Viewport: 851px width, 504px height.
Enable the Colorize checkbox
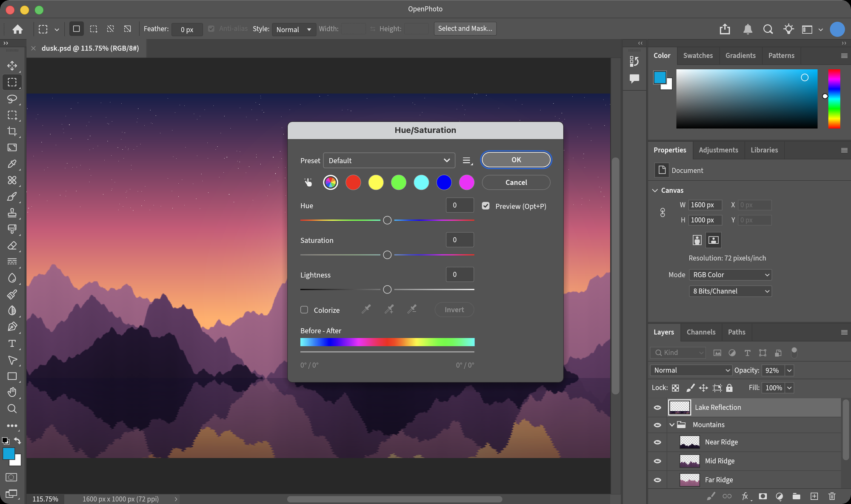[304, 310]
